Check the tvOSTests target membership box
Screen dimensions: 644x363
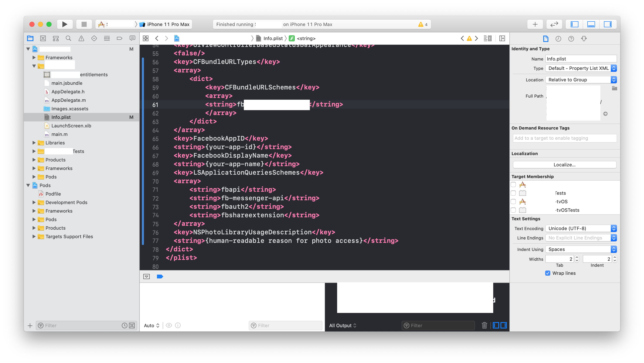click(x=513, y=210)
